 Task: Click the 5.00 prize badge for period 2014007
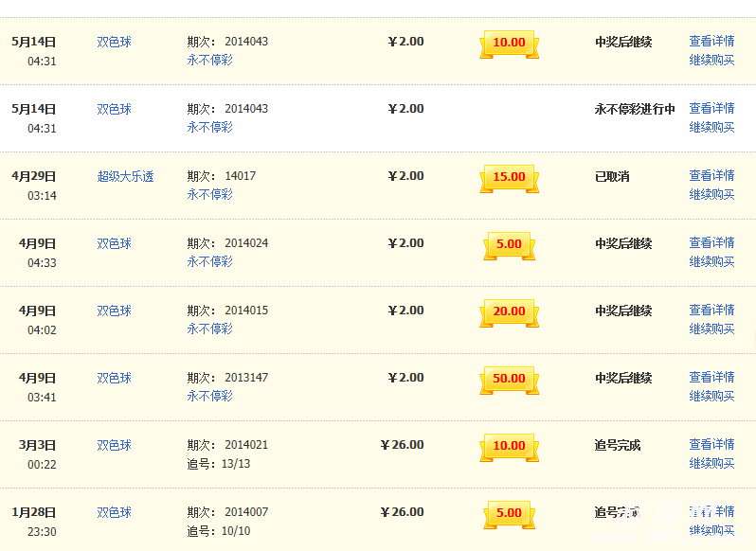pyautogui.click(x=509, y=513)
